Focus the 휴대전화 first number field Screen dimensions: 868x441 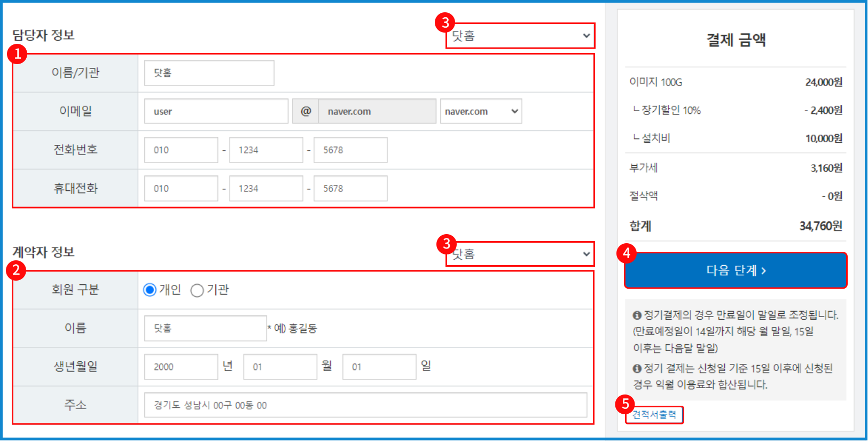(181, 189)
